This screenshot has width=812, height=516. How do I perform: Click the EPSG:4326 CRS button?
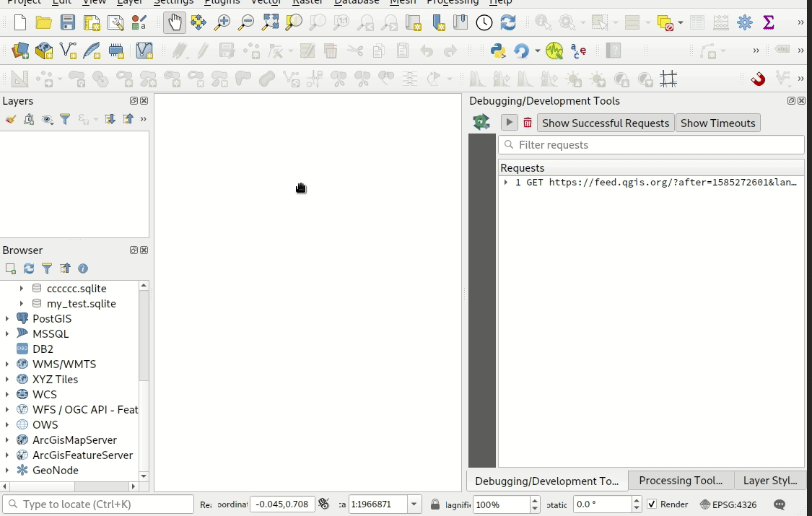pos(728,504)
